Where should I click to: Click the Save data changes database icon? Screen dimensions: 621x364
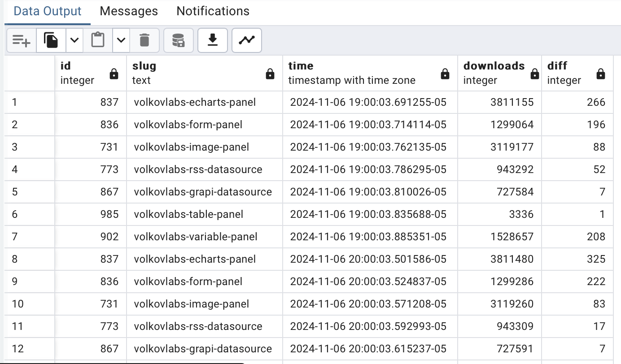click(x=178, y=40)
